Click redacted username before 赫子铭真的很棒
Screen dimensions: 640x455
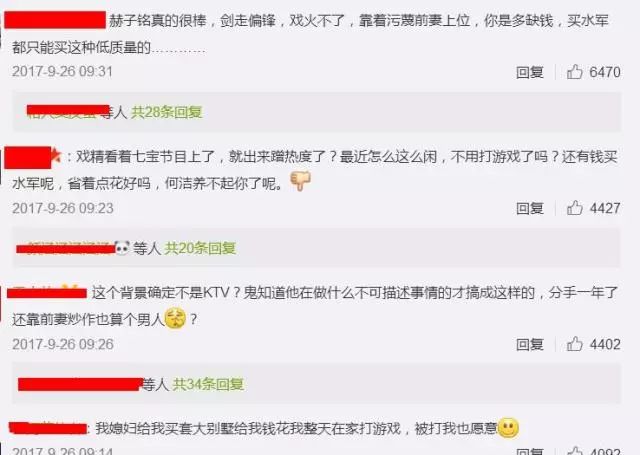click(55, 20)
